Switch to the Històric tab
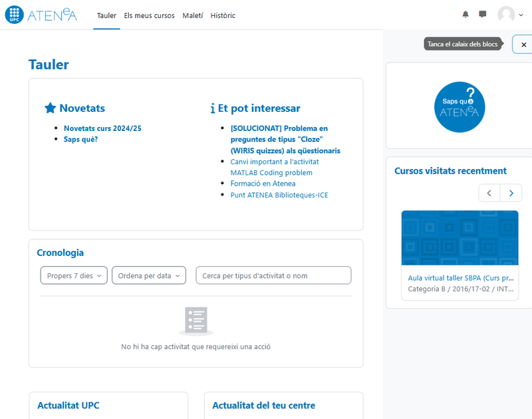Viewport: 532px width, 419px height. [x=223, y=15]
